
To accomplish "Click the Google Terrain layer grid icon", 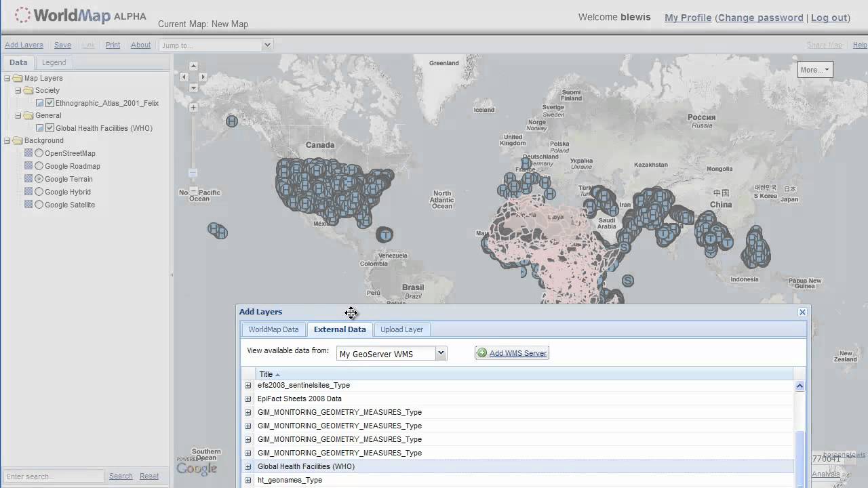I will point(28,179).
